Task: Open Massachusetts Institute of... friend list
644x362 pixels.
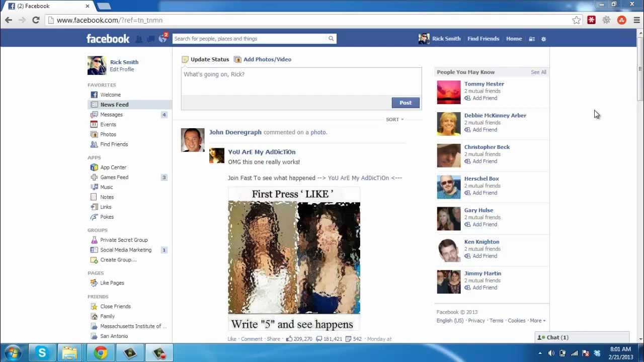Action: point(133,326)
